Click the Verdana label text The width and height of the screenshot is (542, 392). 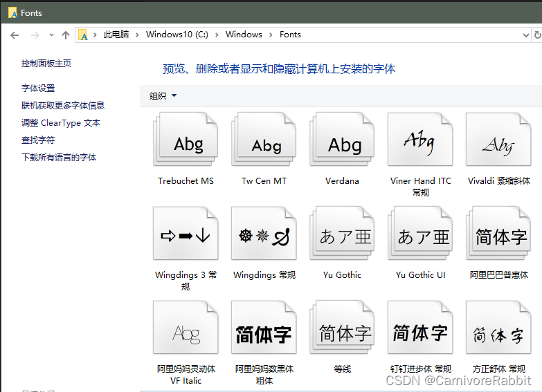(x=342, y=181)
